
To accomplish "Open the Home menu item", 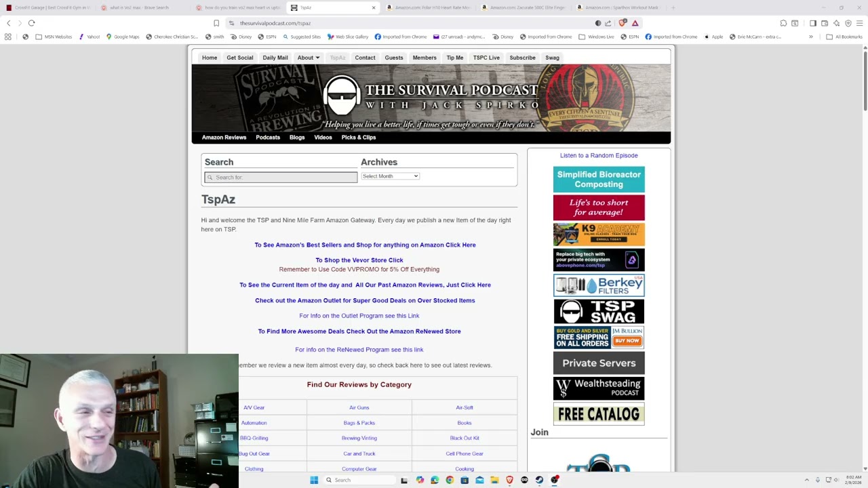I will coord(210,58).
